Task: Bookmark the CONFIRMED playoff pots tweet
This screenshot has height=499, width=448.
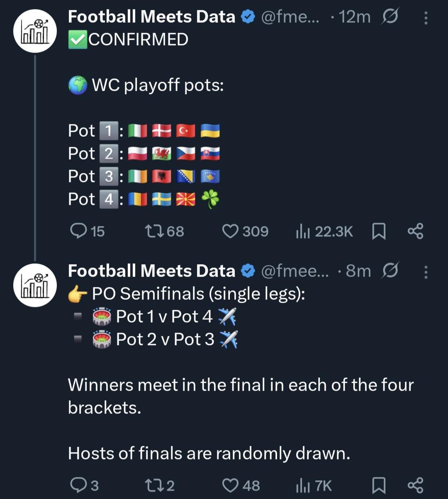Action: click(x=378, y=231)
